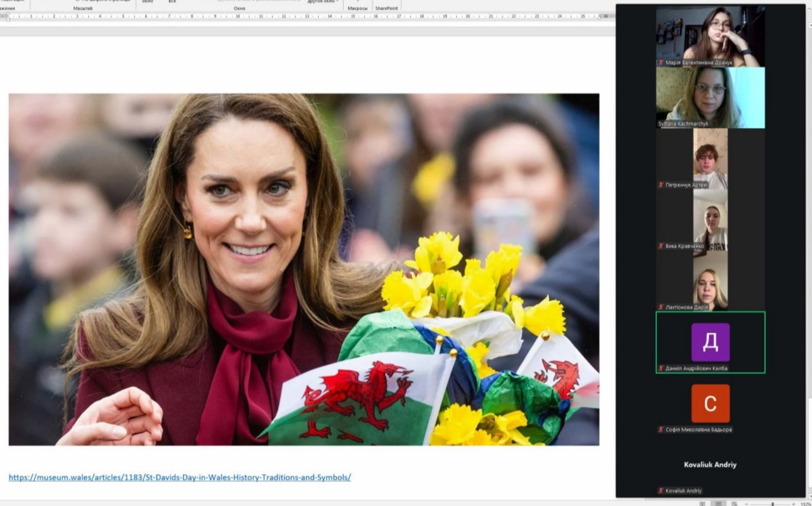Image resolution: width=812 pixels, height=506 pixels.
Task: Click the Масштаб group label in ribbon
Action: coord(83,8)
